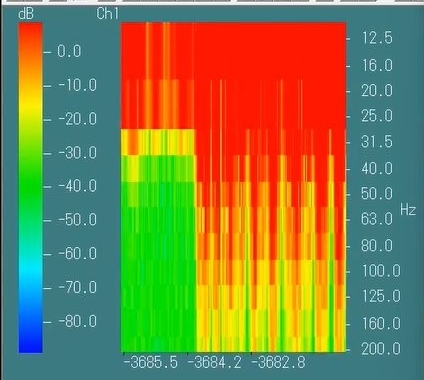Viewport: 424px width, 380px height.
Task: Click the 160.0 Hz frequency label
Action: pos(381,324)
